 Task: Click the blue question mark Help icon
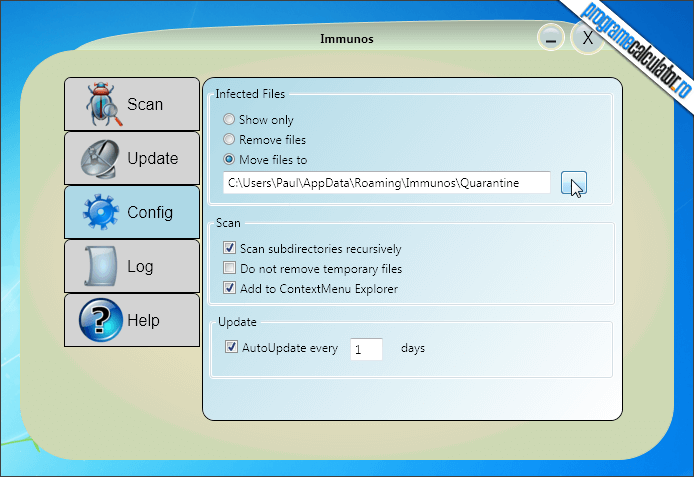pyautogui.click(x=101, y=320)
